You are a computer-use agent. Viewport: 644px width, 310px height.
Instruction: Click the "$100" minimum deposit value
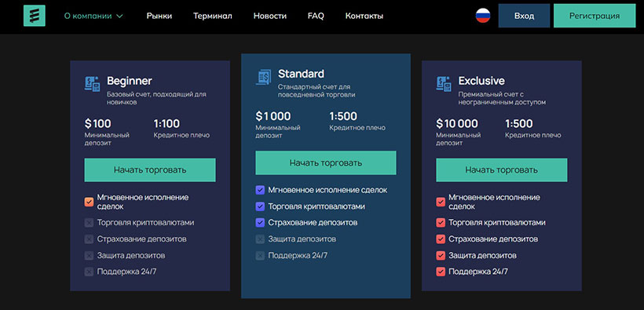pos(97,123)
